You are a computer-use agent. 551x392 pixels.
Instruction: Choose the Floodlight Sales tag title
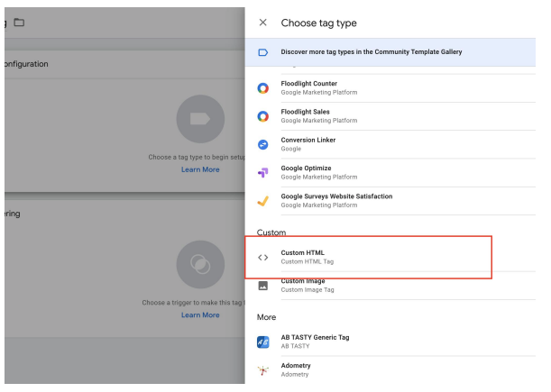point(305,112)
